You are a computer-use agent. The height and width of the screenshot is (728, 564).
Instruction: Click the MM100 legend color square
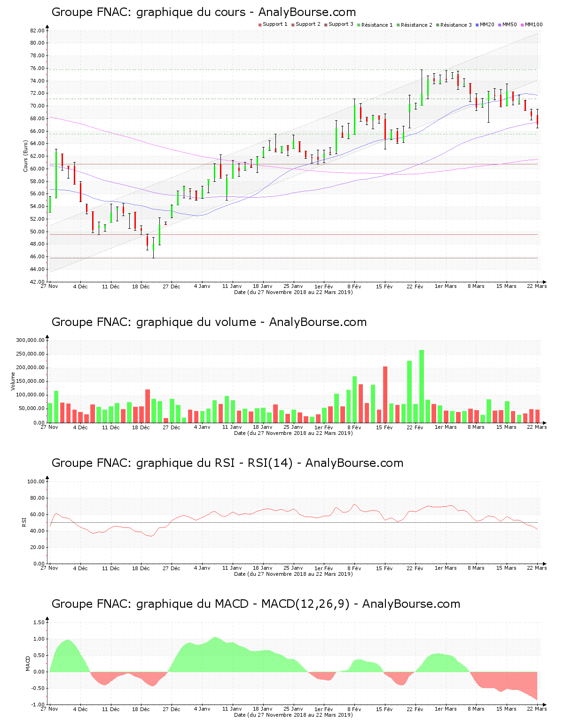coord(522,25)
